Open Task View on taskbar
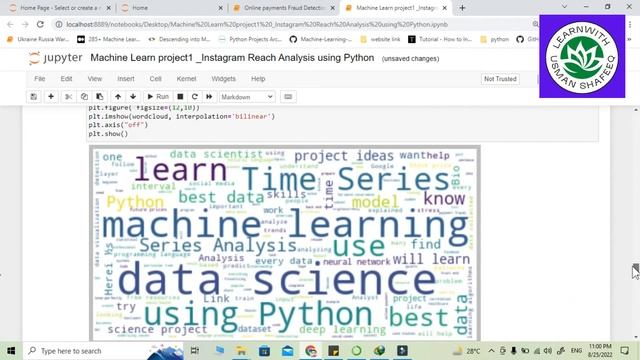 click(x=195, y=351)
